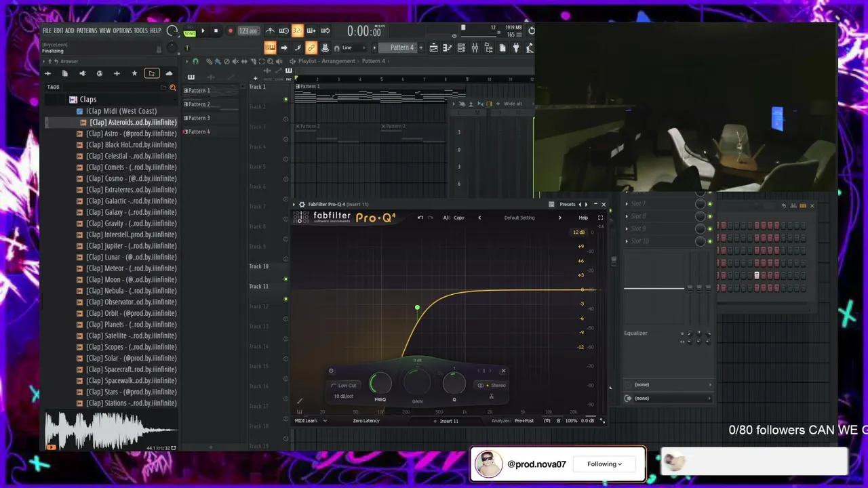Toggle the 3-2-1 countdown before recording
The image size is (868, 488).
coord(297,30)
